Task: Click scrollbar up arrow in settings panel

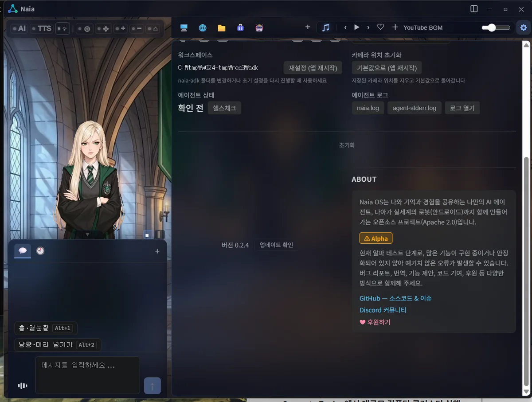Action: click(x=526, y=45)
